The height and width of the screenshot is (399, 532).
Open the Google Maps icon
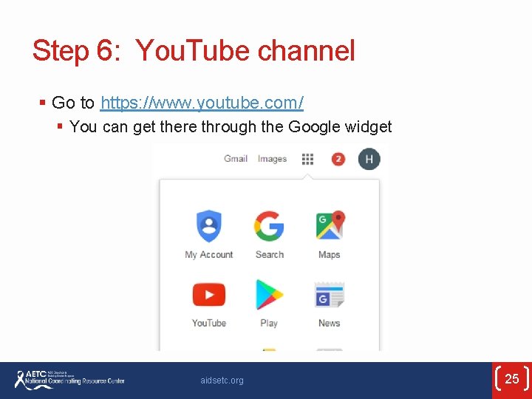[330, 225]
